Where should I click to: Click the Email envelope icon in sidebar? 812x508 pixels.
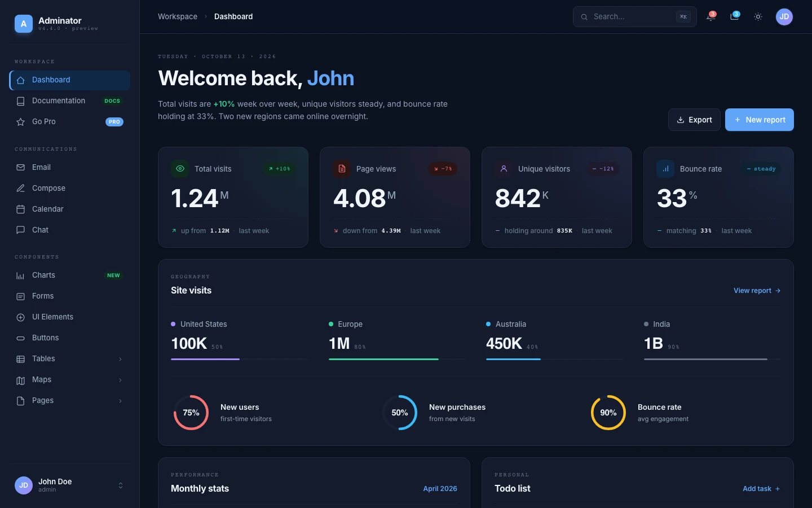click(x=21, y=168)
